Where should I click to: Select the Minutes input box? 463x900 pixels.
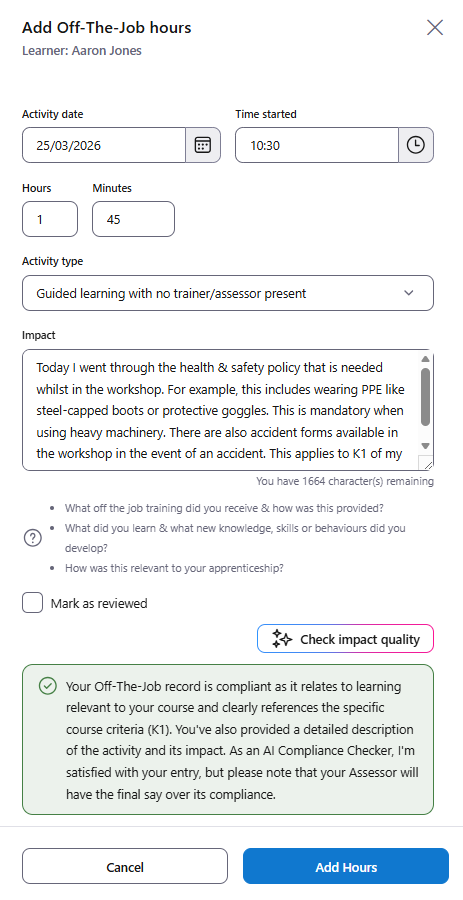(134, 219)
